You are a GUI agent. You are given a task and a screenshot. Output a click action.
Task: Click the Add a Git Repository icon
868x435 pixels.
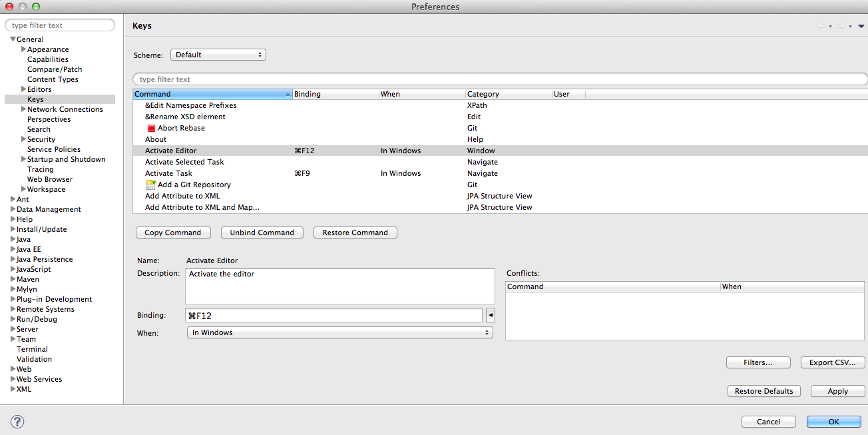150,185
